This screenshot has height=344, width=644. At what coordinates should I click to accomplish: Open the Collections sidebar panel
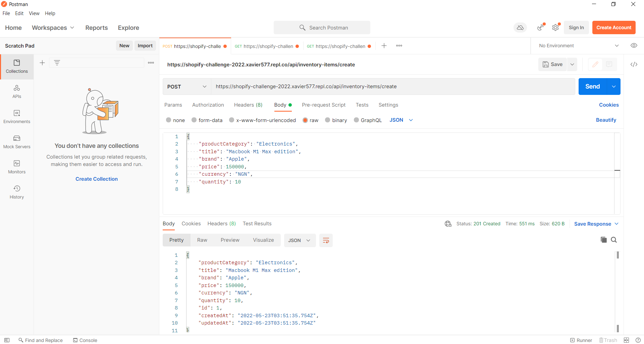tap(17, 67)
